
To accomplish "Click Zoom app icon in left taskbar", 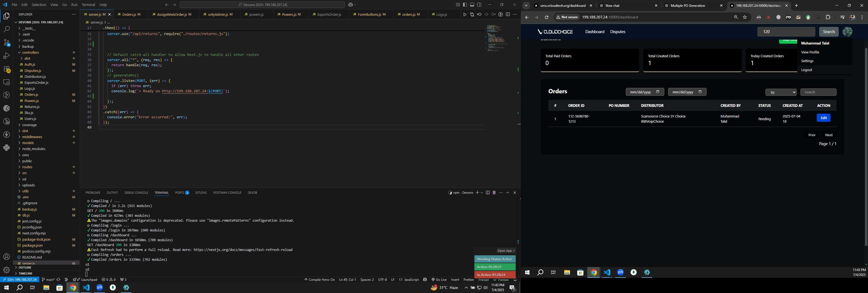I will [x=100, y=288].
